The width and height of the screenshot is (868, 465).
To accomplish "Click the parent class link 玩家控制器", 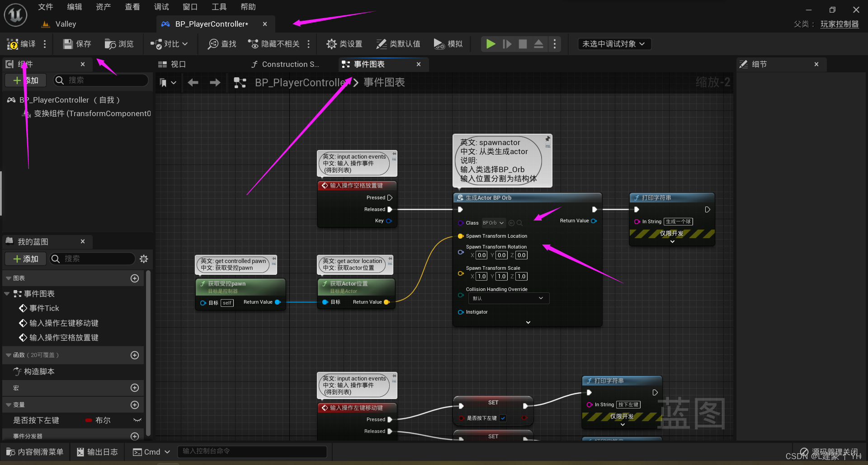I will pos(840,24).
